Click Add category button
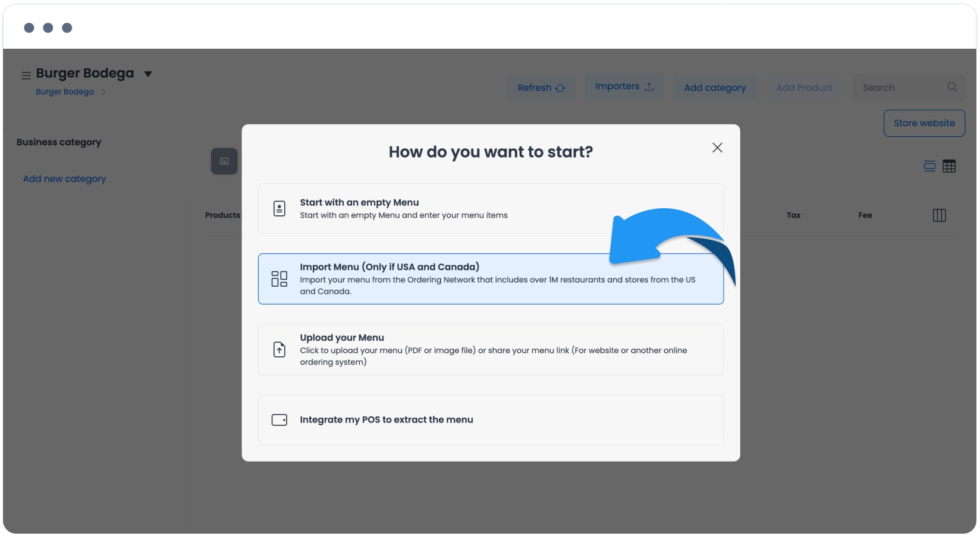980x536 pixels. 715,88
